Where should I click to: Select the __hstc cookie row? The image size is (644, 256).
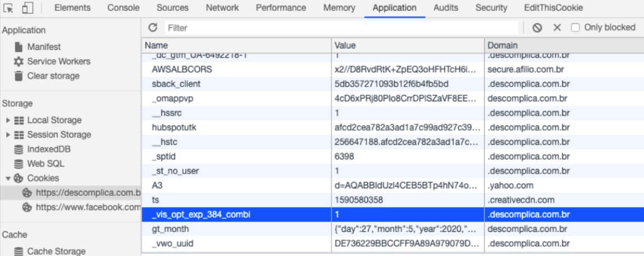coord(393,142)
